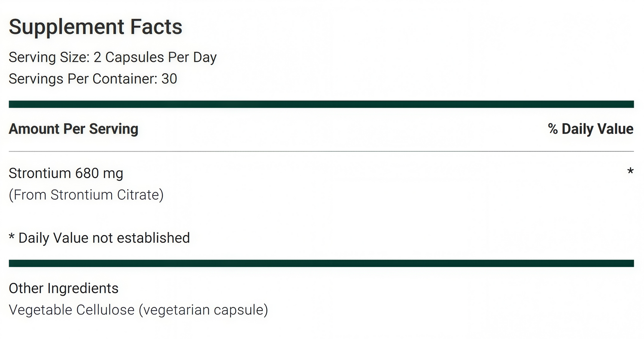The height and width of the screenshot is (339, 644).
Task: Select the Amount Per Serving column header
Action: click(x=73, y=129)
